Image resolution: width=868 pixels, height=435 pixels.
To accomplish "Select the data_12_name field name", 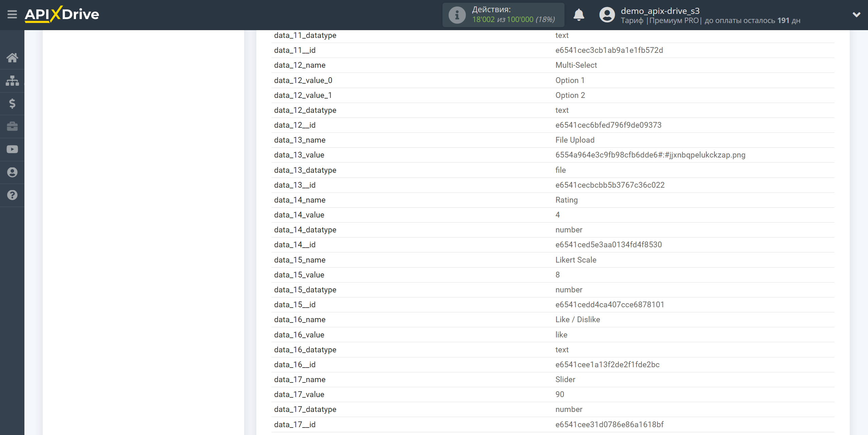I will click(x=300, y=65).
